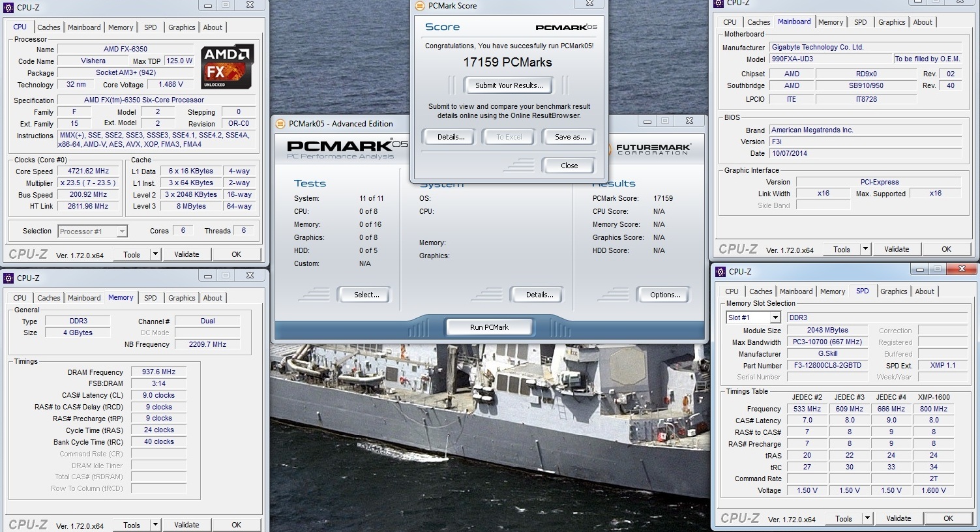Viewport: 980px width, 532px height.
Task: Open Graphics tab in the CPU window
Action: [x=181, y=27]
